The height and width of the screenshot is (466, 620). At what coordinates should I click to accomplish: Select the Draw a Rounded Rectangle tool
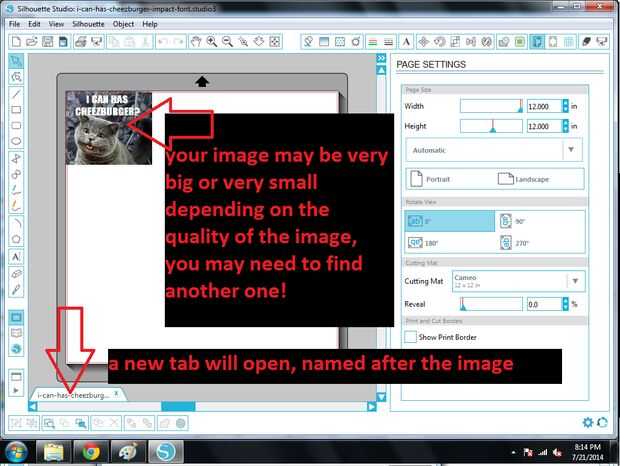pyautogui.click(x=16, y=126)
